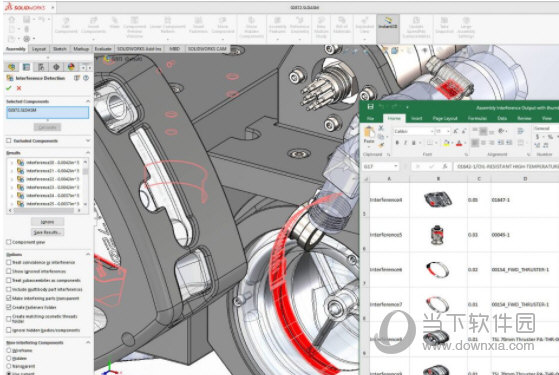Click the green checkmark to accept Interference Detection
Viewport: 559px width, 375px height.
[x=9, y=88]
